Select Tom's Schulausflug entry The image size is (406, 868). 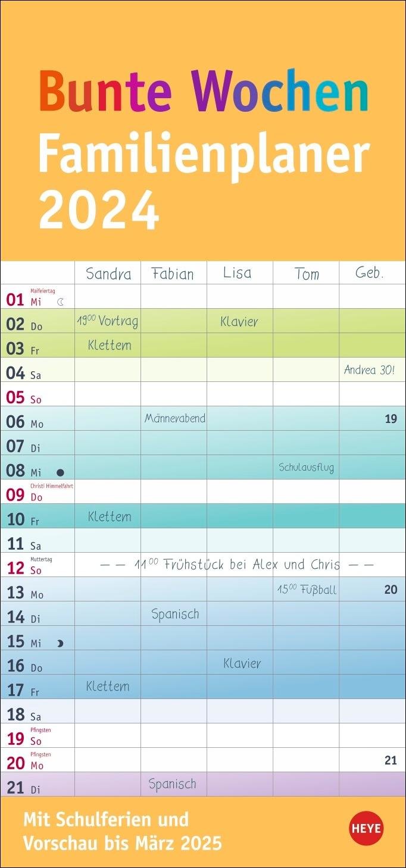[x=306, y=467]
